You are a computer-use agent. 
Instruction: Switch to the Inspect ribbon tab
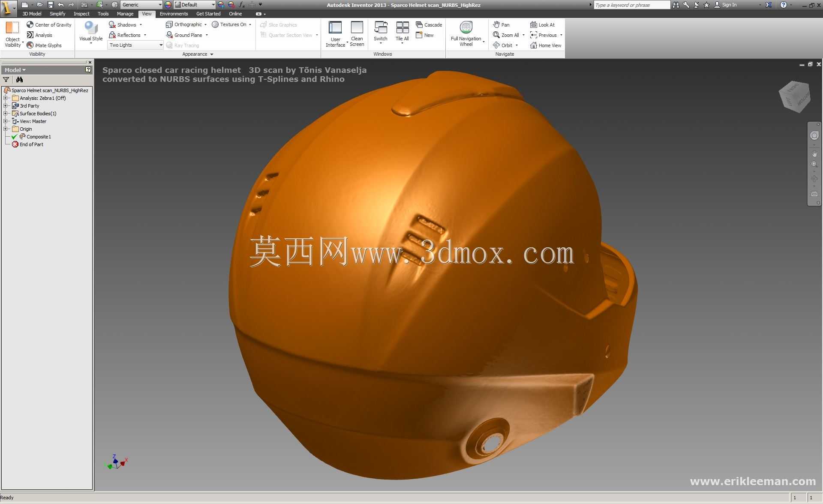tap(81, 14)
